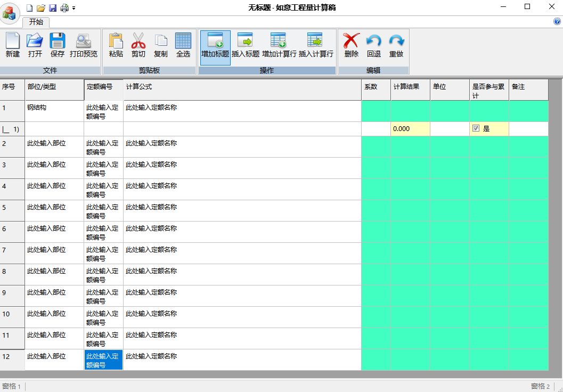Delete with the 删除 red X button

click(x=351, y=45)
